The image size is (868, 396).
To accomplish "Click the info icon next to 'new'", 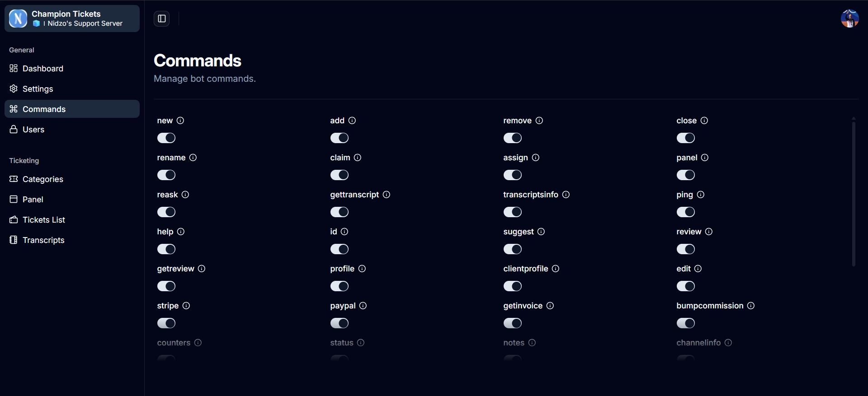I will (x=180, y=121).
